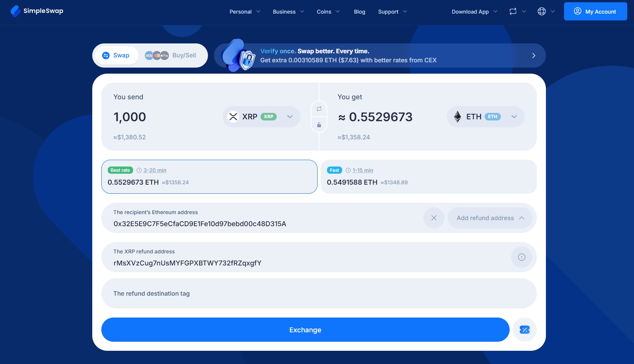The width and height of the screenshot is (634, 364).
Task: Edit the You send amount 1,000
Action: coord(130,117)
